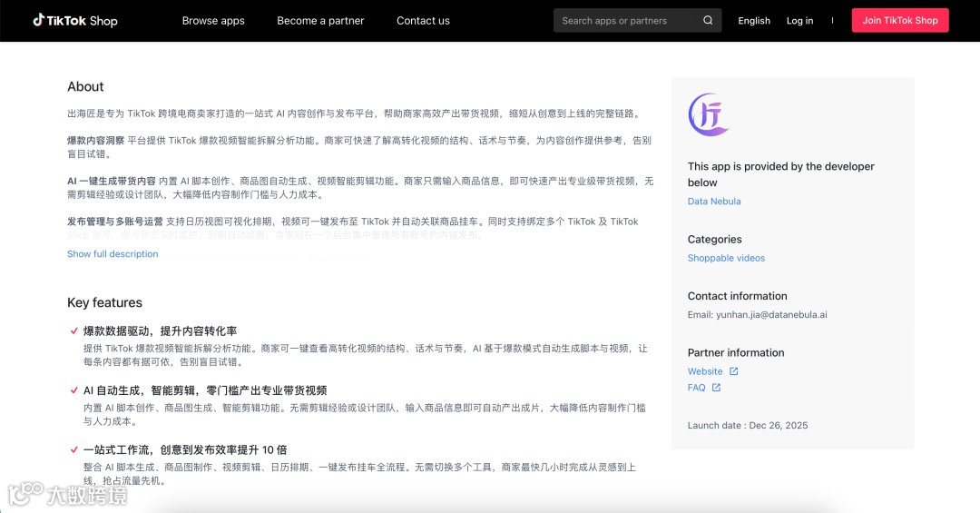Click the About heading
Screen dimensions: 980x513
pyautogui.click(x=85, y=87)
